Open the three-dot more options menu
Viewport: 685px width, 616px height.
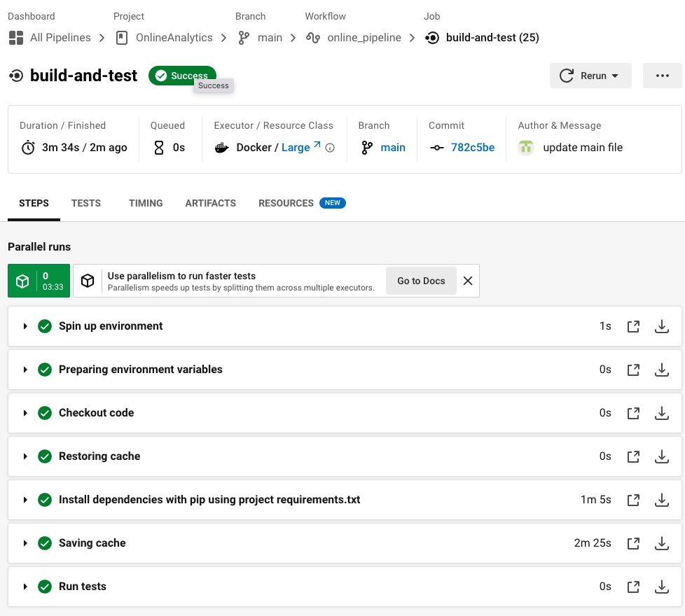pos(663,76)
